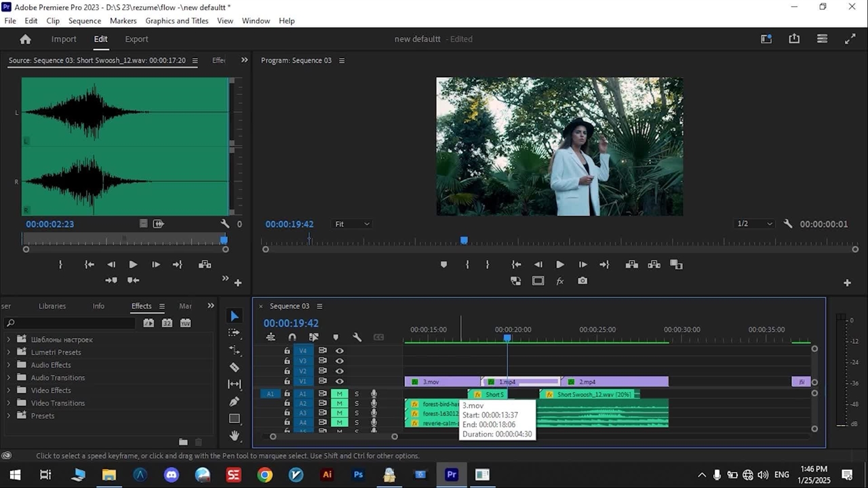The width and height of the screenshot is (868, 488).
Task: Open the Sequence menu
Action: pos(84,21)
